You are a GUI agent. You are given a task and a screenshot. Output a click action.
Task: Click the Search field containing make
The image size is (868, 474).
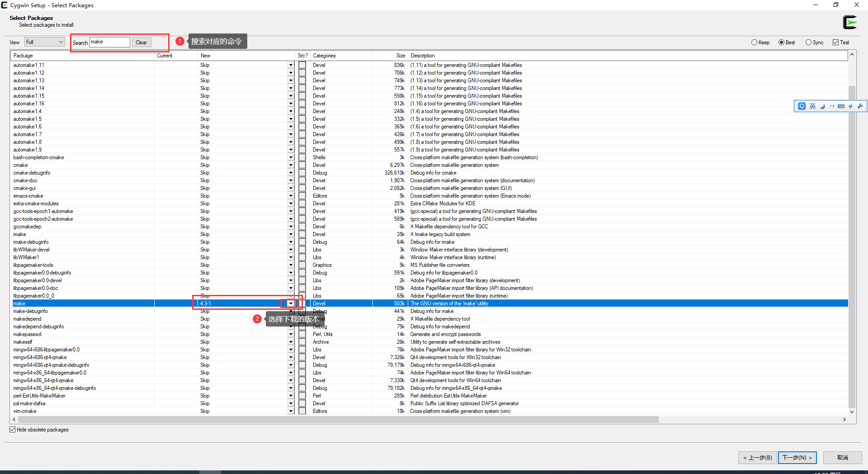(110, 42)
